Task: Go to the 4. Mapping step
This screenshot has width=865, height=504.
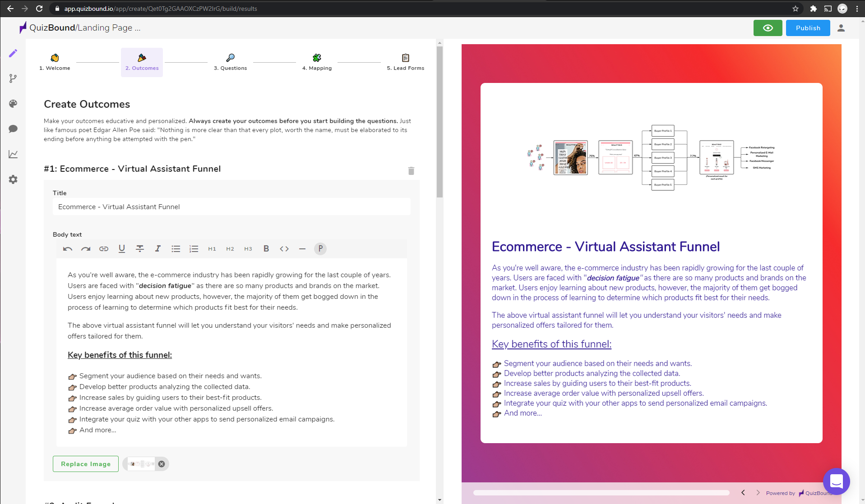Action: [317, 62]
